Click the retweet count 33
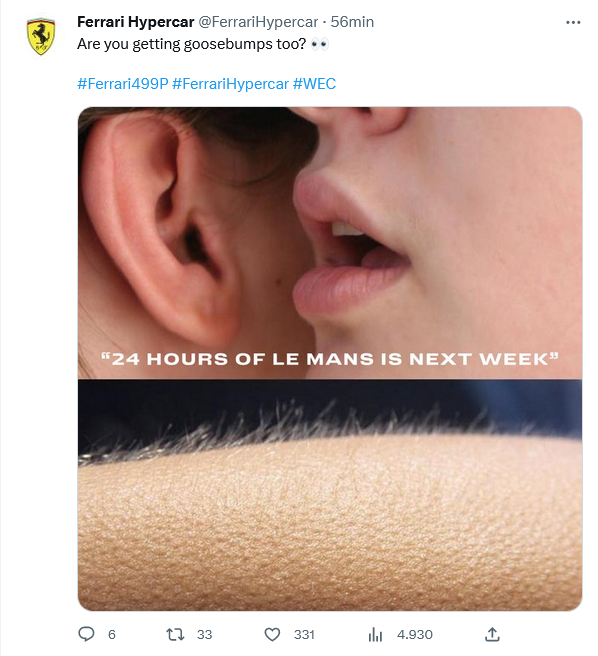Image resolution: width=598 pixels, height=656 pixels. pyautogui.click(x=204, y=635)
